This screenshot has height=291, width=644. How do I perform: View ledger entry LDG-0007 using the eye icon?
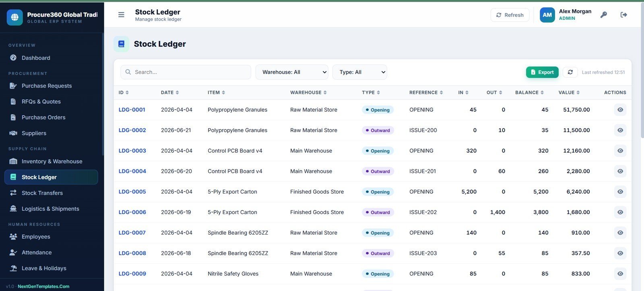620,233
